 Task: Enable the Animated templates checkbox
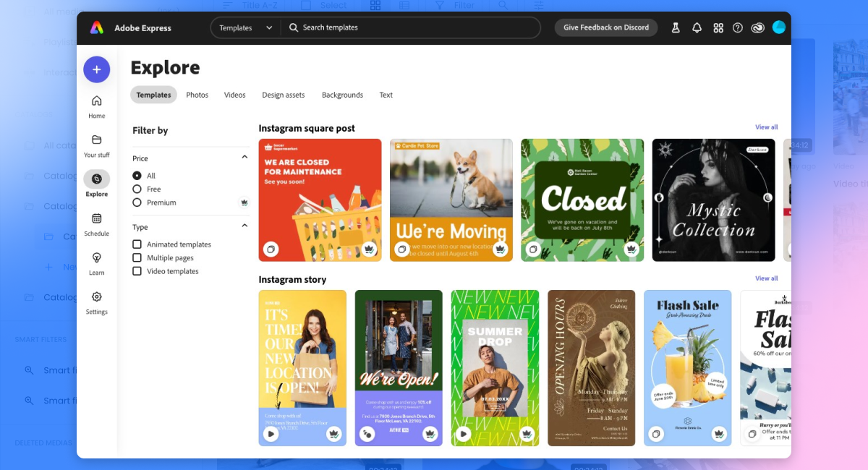[x=137, y=244]
